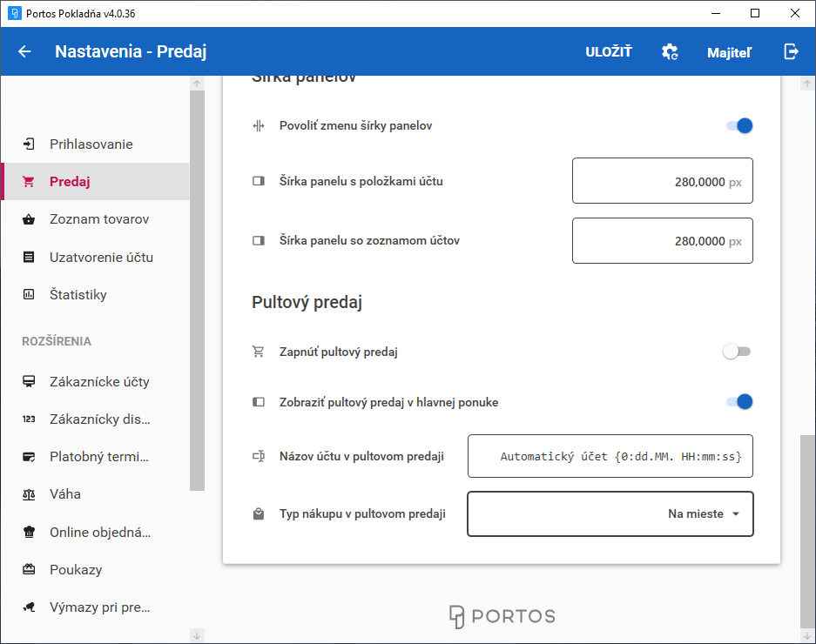Enable Zapnúť pultový predaj switch

click(x=737, y=352)
